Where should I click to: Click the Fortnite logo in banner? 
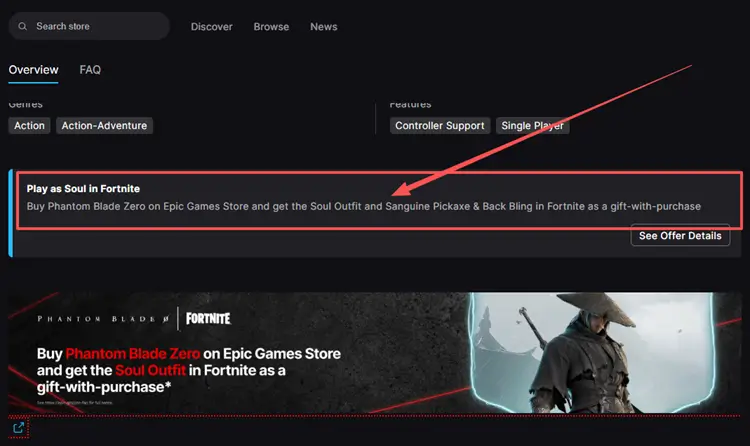click(208, 319)
